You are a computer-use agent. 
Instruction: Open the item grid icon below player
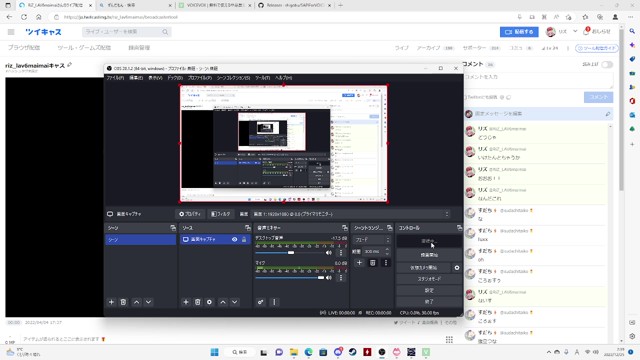tap(449, 340)
